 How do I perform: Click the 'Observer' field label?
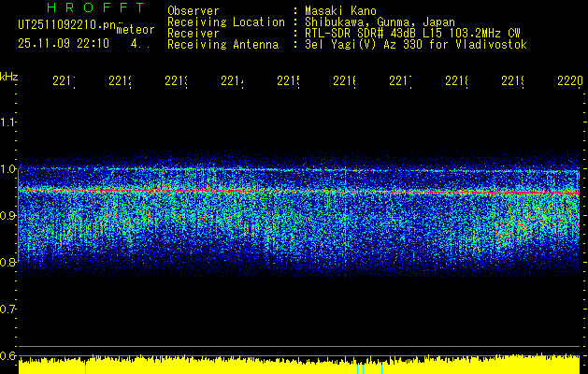pyautogui.click(x=194, y=10)
